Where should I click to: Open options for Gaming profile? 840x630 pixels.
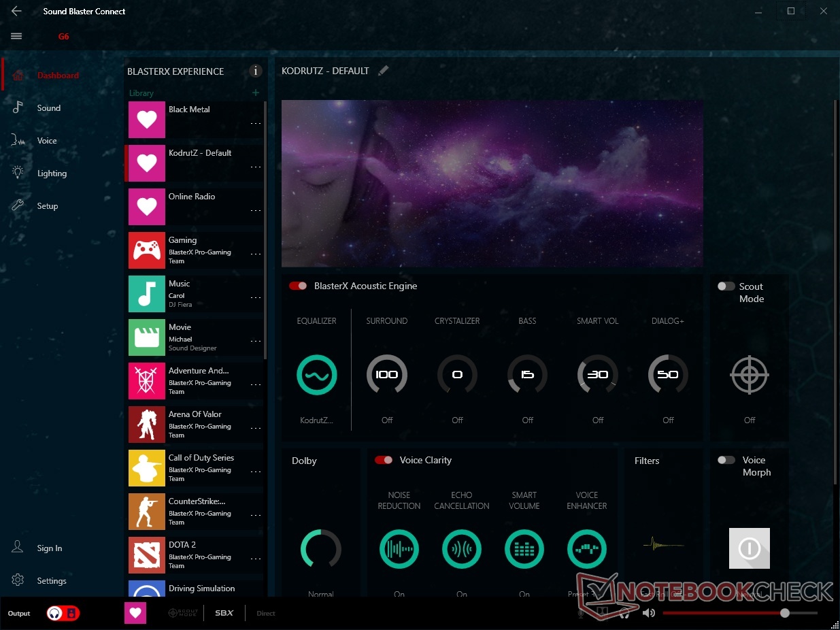point(256,254)
